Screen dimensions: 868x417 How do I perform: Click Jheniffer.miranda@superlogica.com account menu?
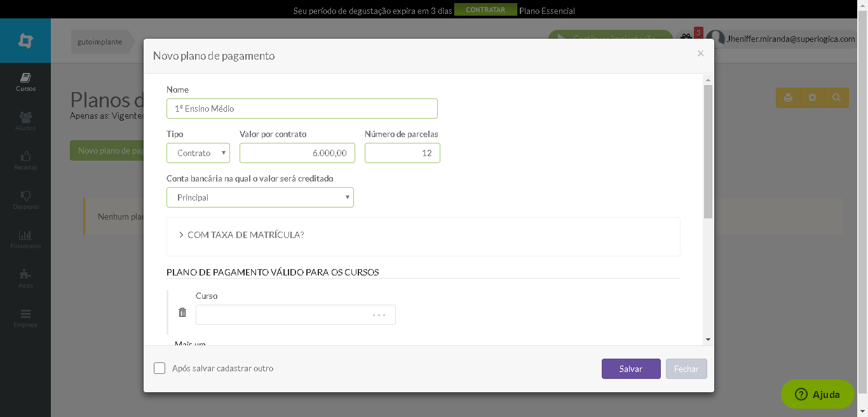coord(791,39)
